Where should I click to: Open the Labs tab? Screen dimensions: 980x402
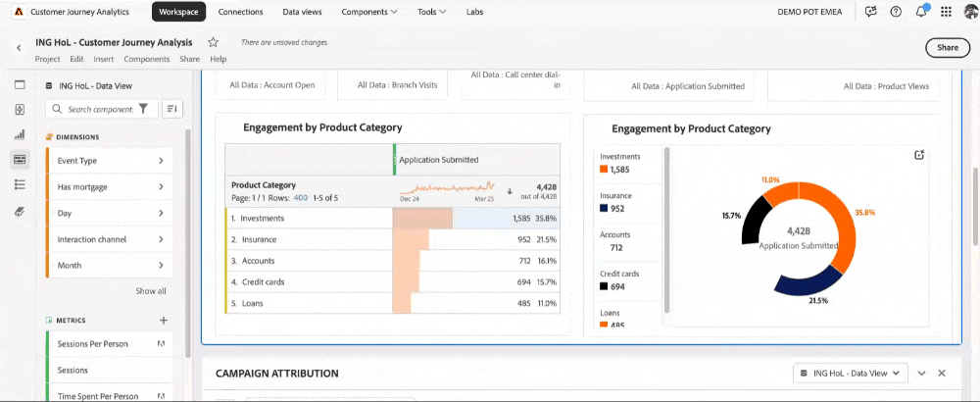(x=475, y=12)
